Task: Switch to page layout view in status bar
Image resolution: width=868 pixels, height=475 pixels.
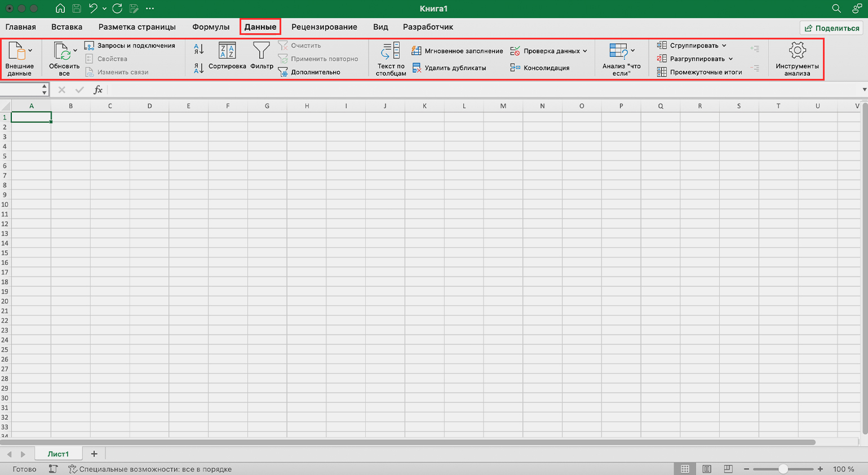Action: tap(707, 469)
